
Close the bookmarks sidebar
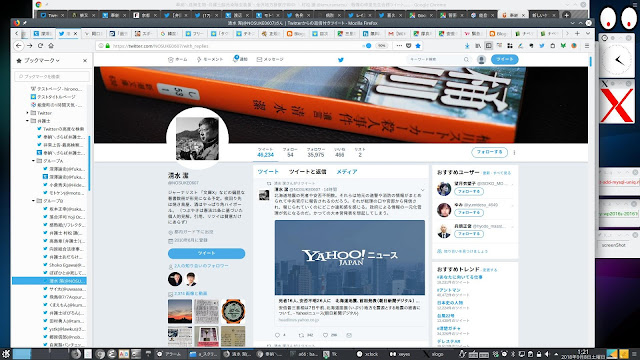[x=85, y=60]
